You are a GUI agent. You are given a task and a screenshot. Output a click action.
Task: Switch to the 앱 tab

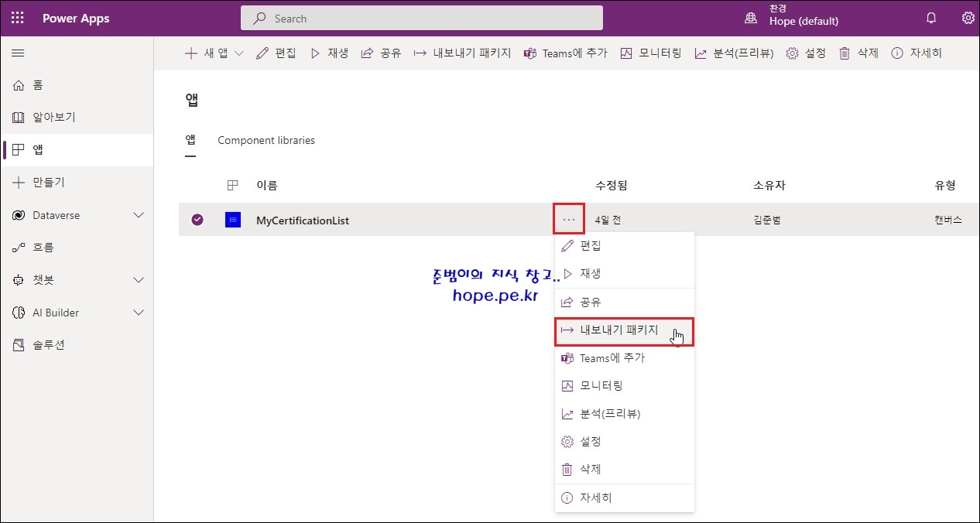[190, 141]
